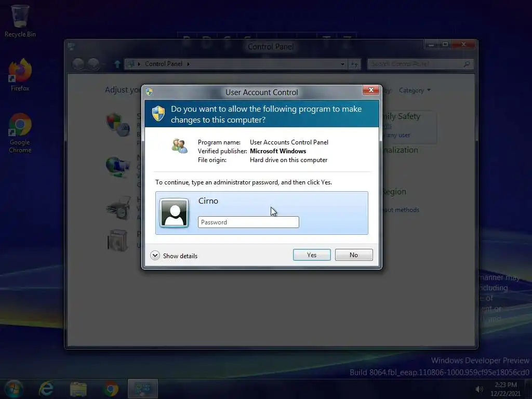Click the UAC shield icon in banner
Viewport: 532px width, 399px height.
click(x=158, y=113)
